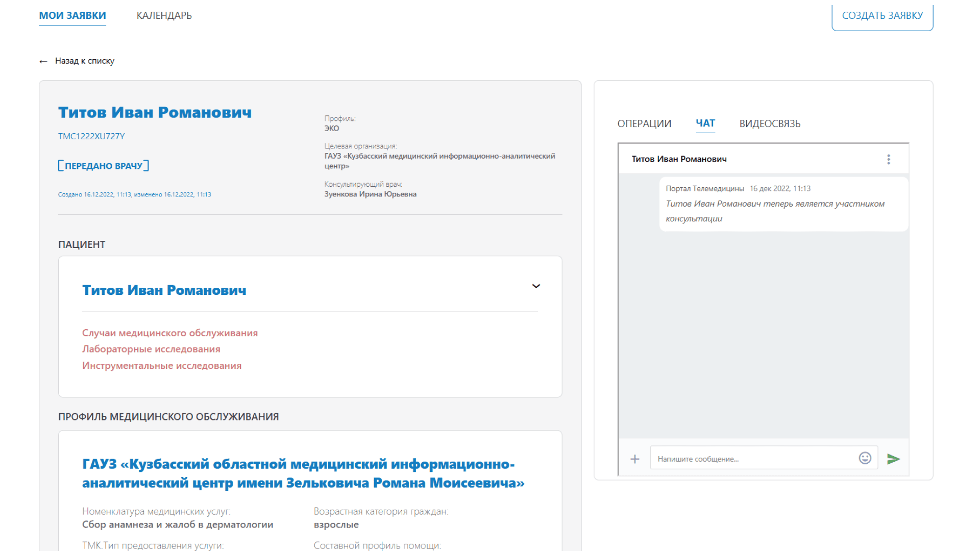Expand the patient card chevron
This screenshot has width=980, height=551.
(x=536, y=286)
